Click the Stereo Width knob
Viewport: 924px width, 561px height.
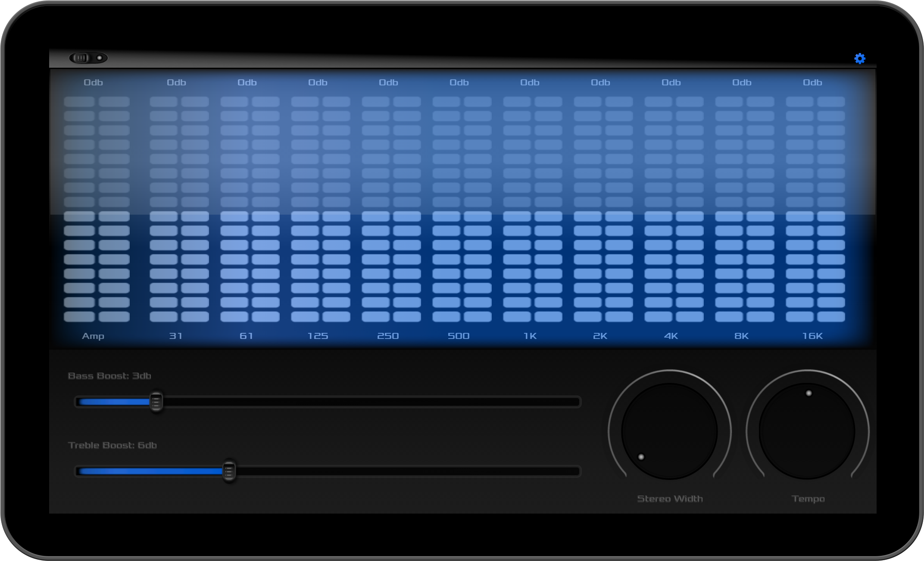[669, 431]
